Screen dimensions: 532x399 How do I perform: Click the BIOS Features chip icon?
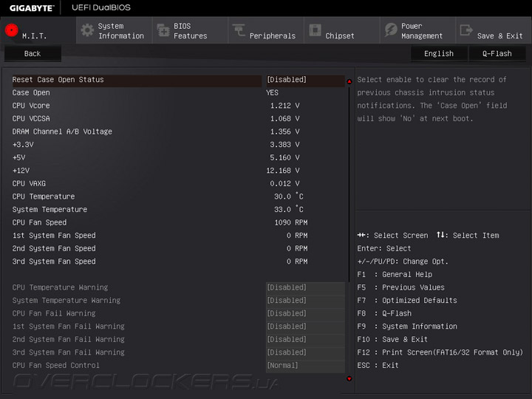163,30
